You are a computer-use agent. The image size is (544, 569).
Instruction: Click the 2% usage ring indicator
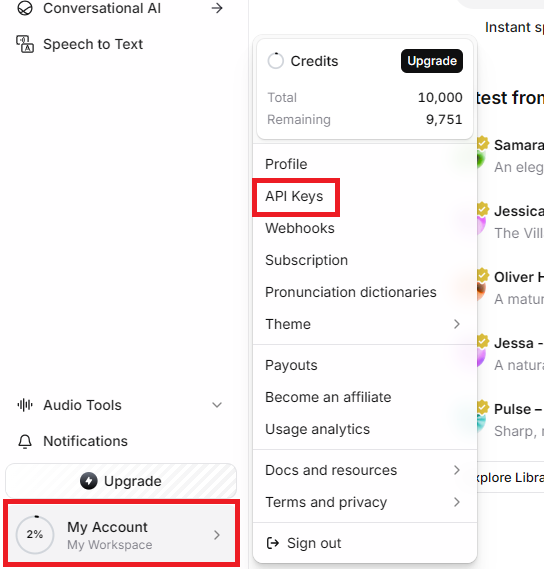click(35, 535)
